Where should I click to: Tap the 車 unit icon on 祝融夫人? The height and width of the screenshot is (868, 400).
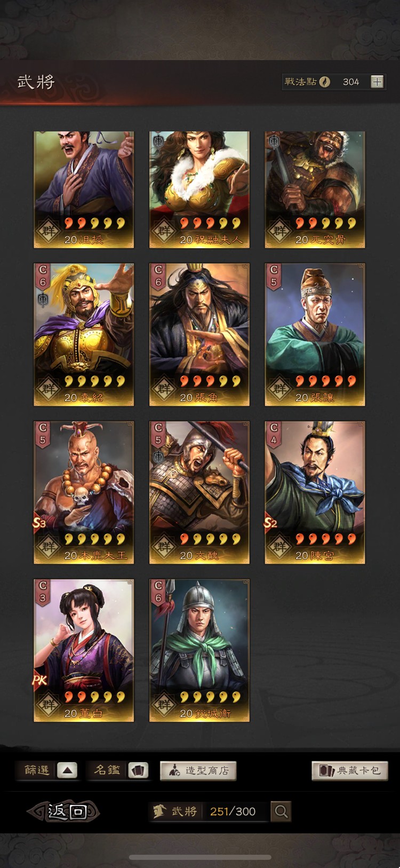click(158, 141)
